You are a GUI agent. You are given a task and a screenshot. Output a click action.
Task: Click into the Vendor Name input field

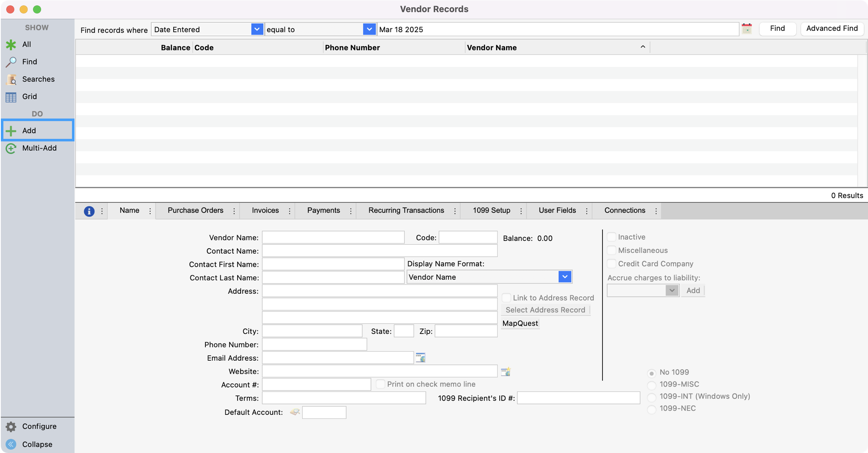point(333,238)
